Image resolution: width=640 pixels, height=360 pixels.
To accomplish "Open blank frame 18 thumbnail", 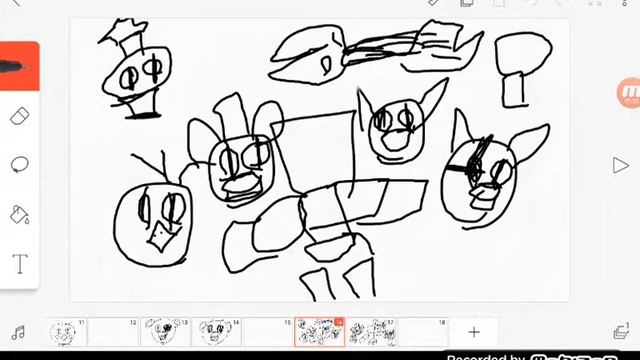I will [423, 332].
